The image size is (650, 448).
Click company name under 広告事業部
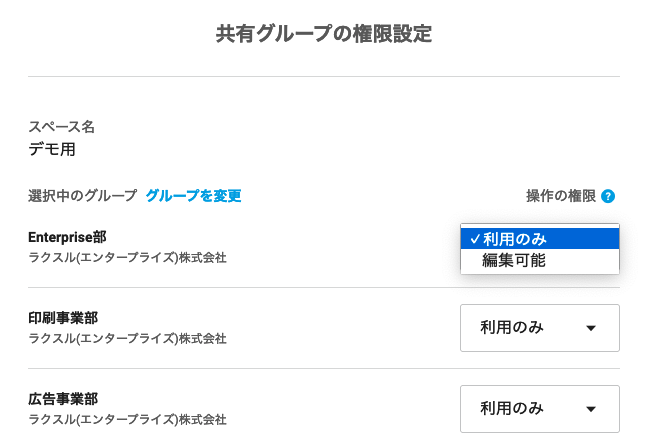[x=127, y=419]
